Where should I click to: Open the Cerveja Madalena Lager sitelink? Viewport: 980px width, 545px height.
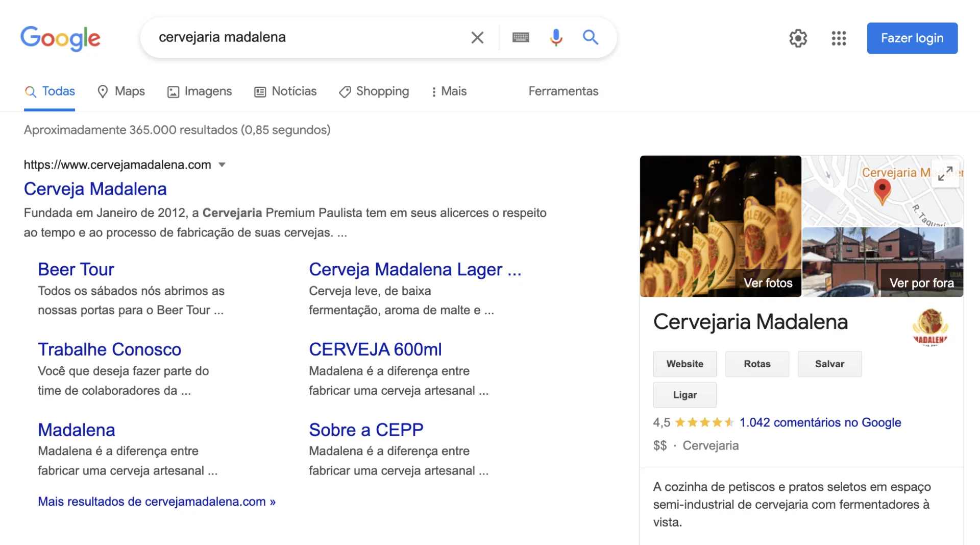pos(415,269)
